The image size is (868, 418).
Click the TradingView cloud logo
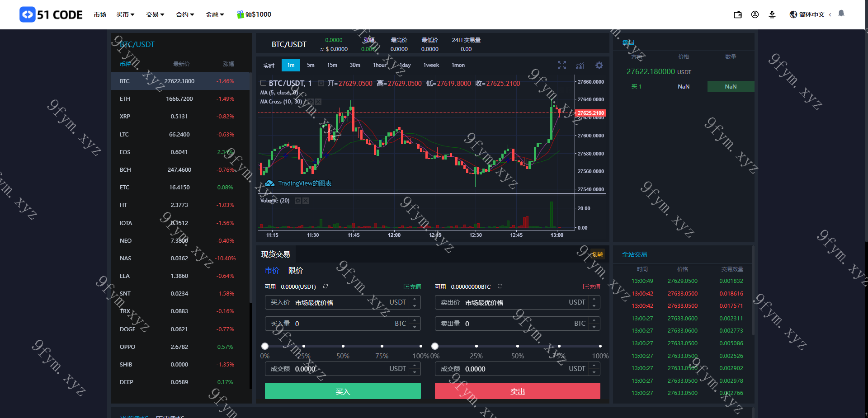point(270,183)
